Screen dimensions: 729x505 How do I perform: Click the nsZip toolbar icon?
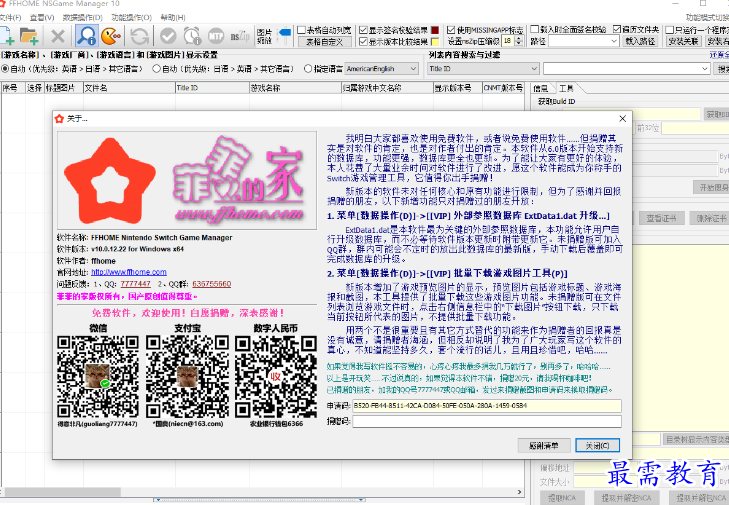click(x=240, y=36)
